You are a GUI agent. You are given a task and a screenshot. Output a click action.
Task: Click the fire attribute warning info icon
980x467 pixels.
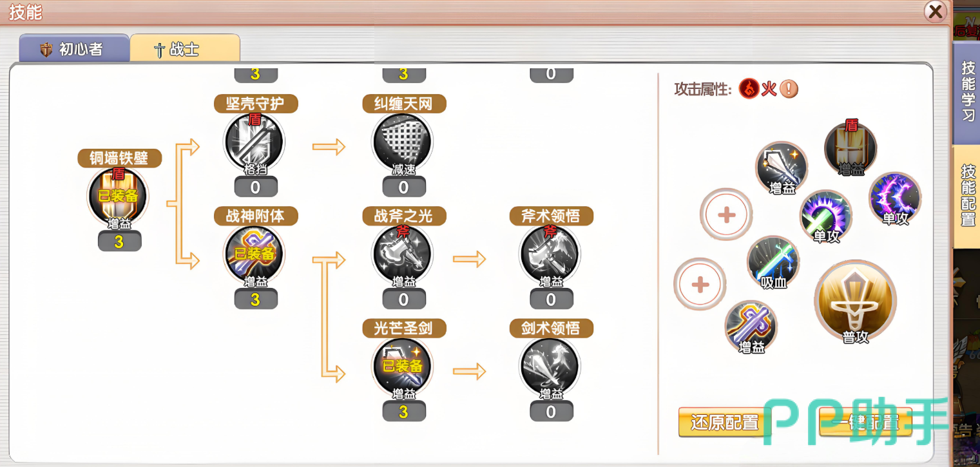[x=789, y=89]
